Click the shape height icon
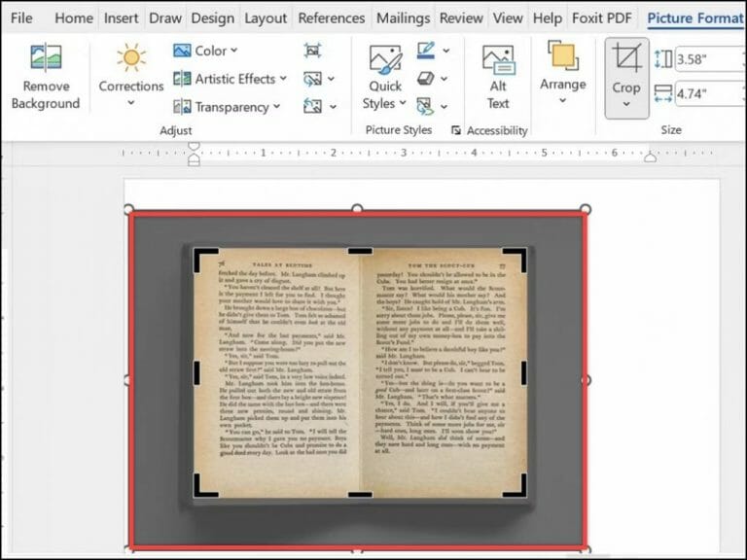The width and height of the screenshot is (747, 560). coord(663,59)
